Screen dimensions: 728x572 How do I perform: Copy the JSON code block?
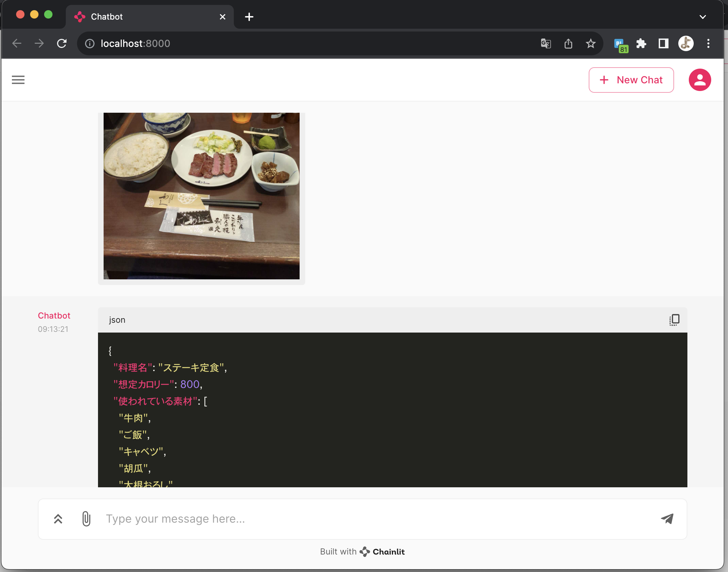tap(674, 320)
